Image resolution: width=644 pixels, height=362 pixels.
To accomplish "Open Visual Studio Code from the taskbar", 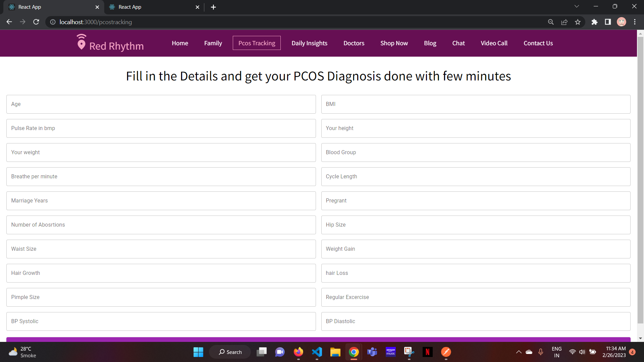I will [x=317, y=352].
